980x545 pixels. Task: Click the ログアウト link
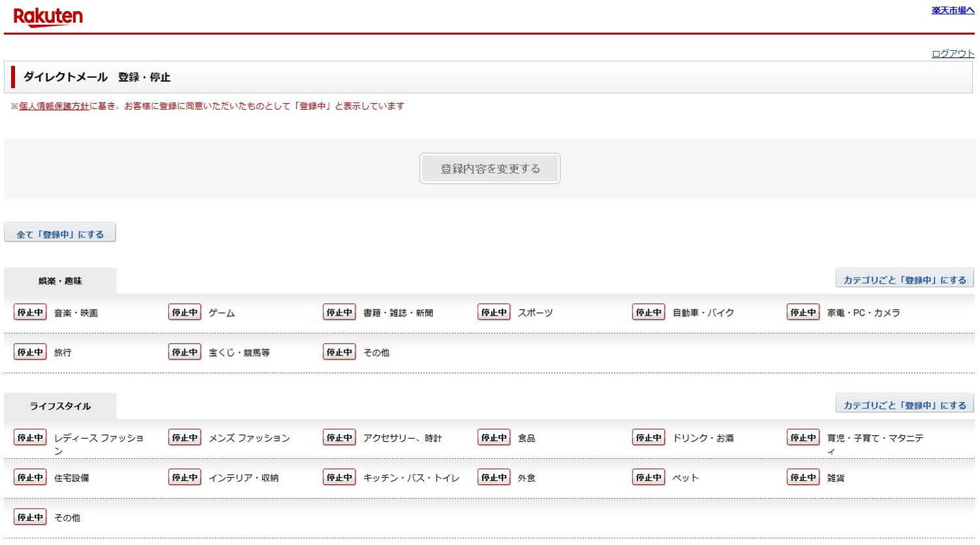(x=953, y=54)
